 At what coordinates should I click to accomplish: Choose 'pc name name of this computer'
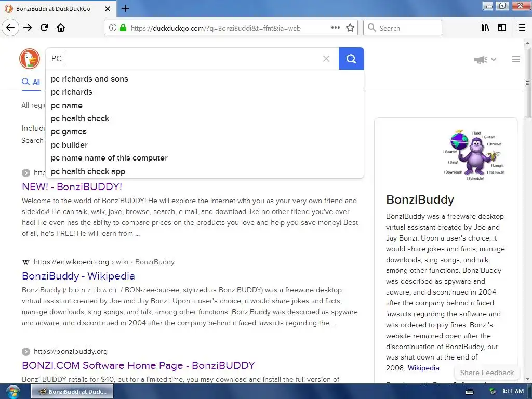pyautogui.click(x=205, y=158)
